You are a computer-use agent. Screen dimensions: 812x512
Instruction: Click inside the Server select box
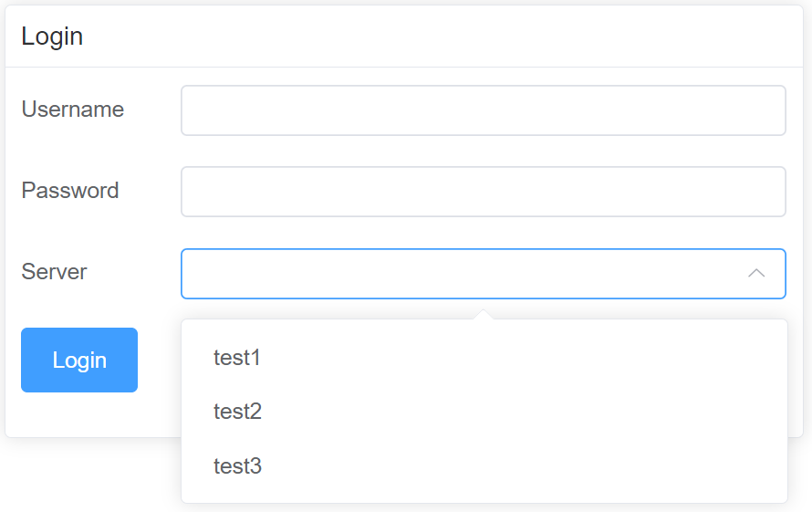(456, 273)
